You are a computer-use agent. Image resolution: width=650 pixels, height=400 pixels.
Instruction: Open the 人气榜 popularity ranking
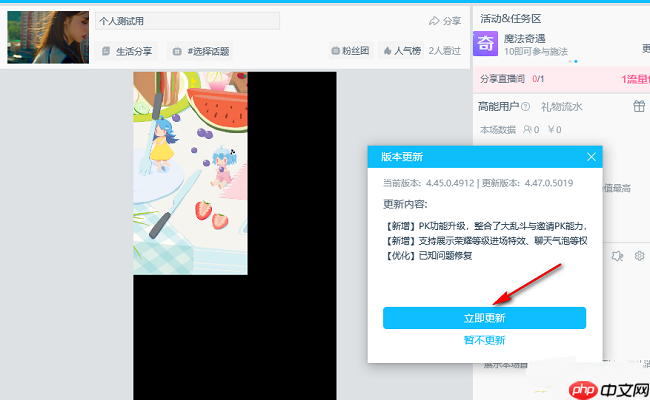401,51
